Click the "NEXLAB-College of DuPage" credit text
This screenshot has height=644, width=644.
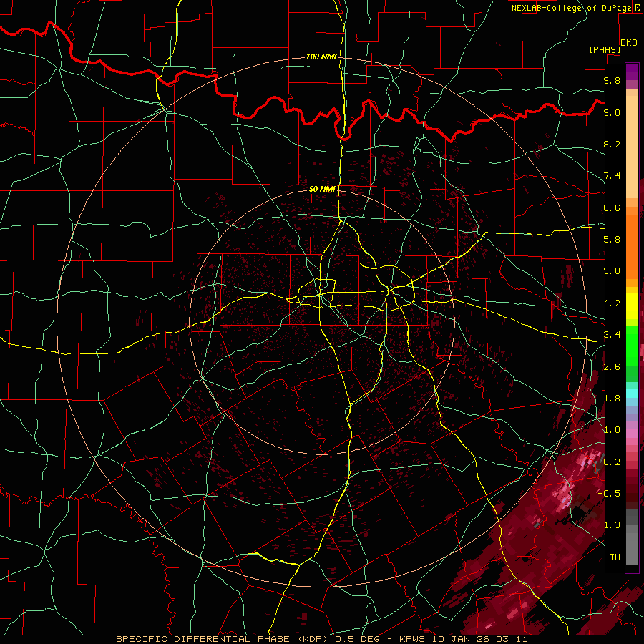coord(572,8)
